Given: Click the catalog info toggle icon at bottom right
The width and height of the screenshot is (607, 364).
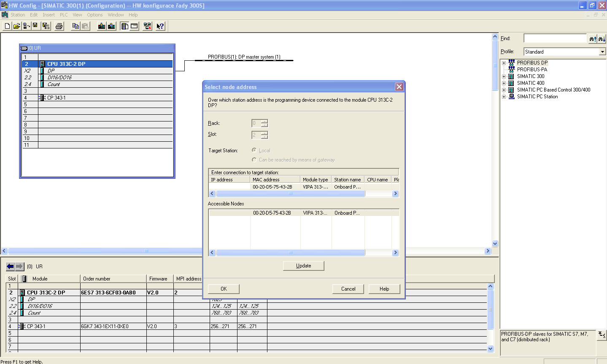Looking at the screenshot, I should click(x=602, y=334).
